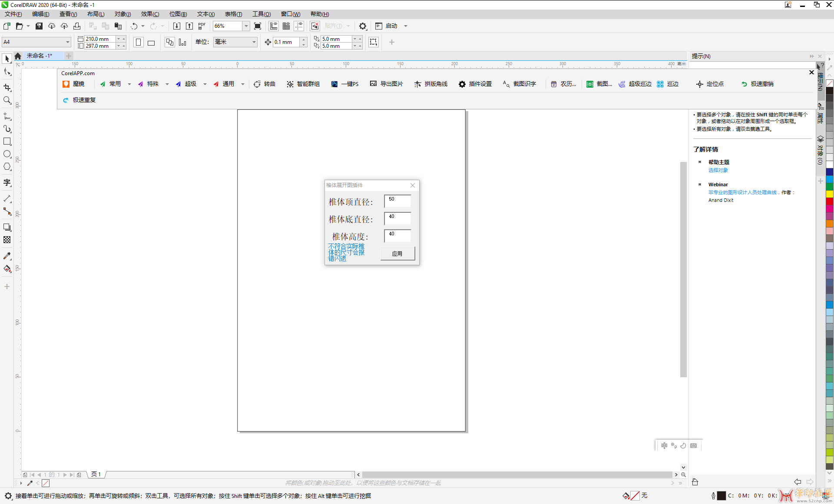Screen dimensions: 834x504
Task: Select the Eyedropper tool
Action: (7, 256)
